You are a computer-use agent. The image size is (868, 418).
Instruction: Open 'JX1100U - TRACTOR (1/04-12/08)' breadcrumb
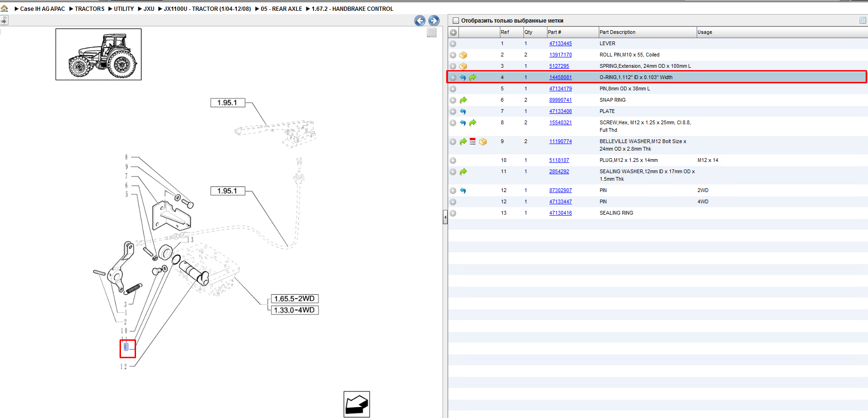(207, 9)
